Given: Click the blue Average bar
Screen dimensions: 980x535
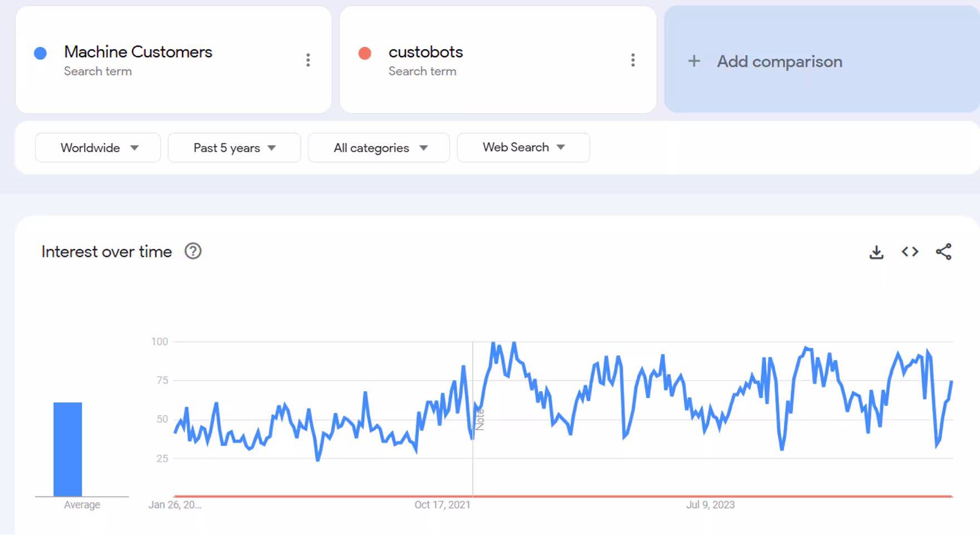Looking at the screenshot, I should [x=67, y=449].
